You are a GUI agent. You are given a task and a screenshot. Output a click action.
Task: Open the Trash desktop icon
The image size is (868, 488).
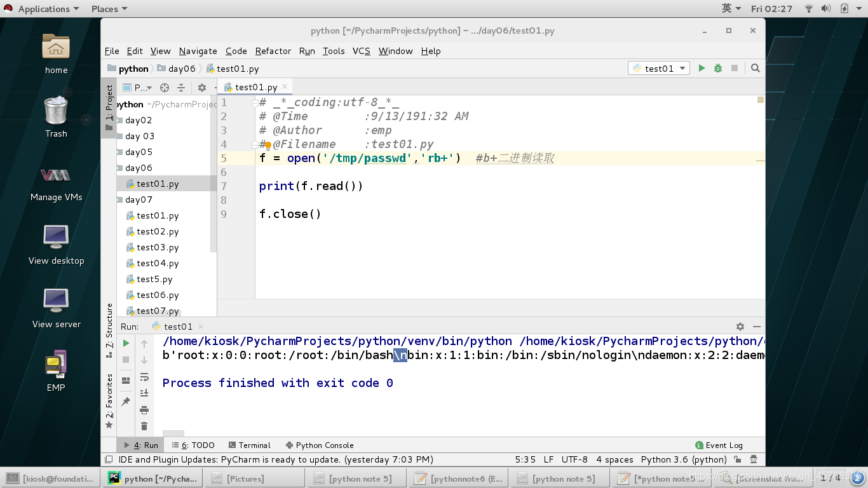tap(56, 117)
